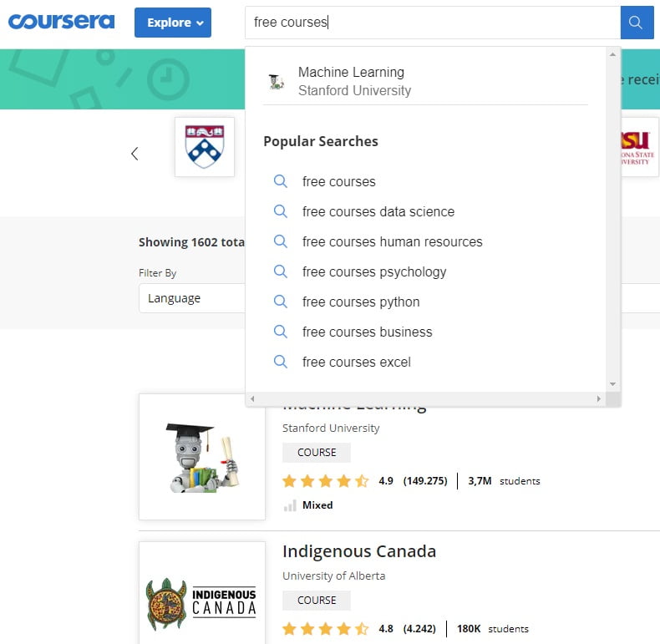This screenshot has height=644, width=660.
Task: Click the Coursera logo
Action: tap(62, 22)
